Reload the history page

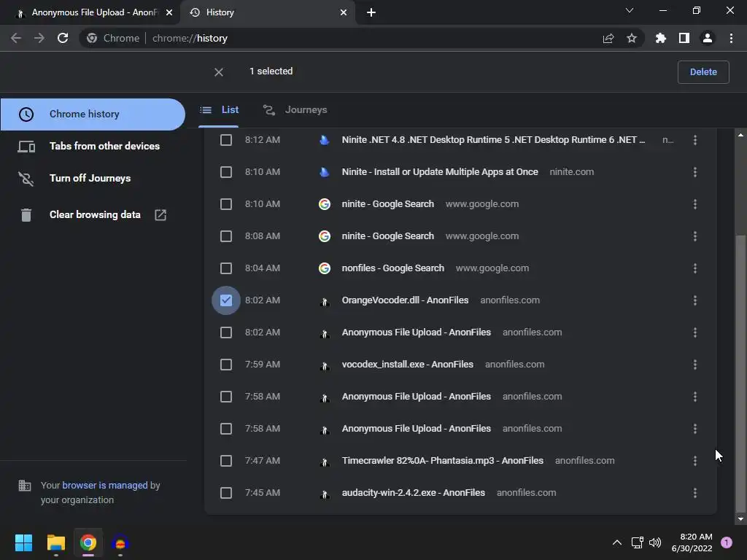[63, 38]
